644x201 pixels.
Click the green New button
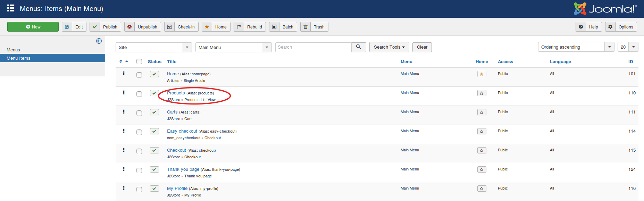point(33,27)
